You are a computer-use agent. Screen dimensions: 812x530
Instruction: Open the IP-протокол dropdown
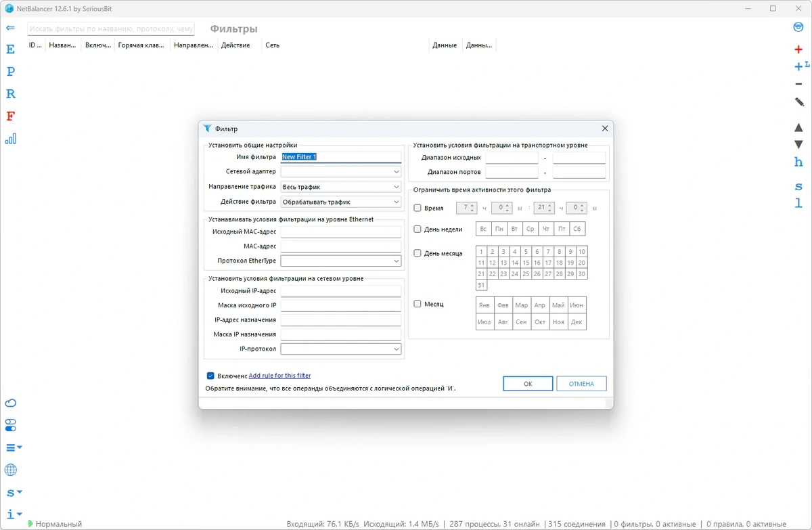[341, 349]
